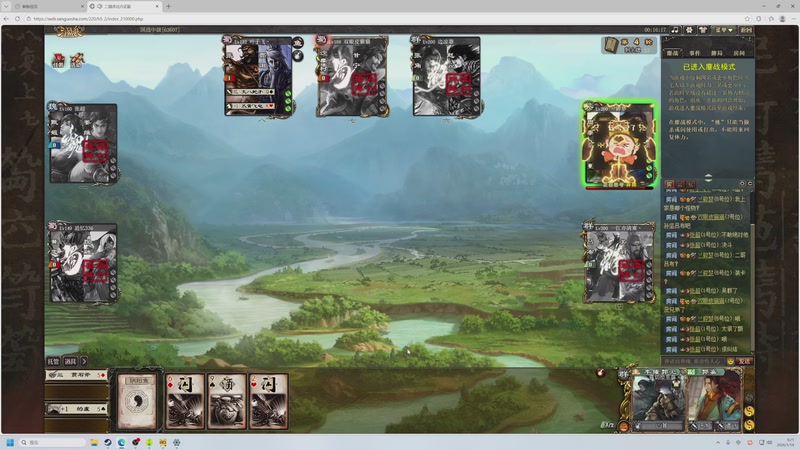Click the taskbar search box
The height and width of the screenshot is (450, 800).
52,442
